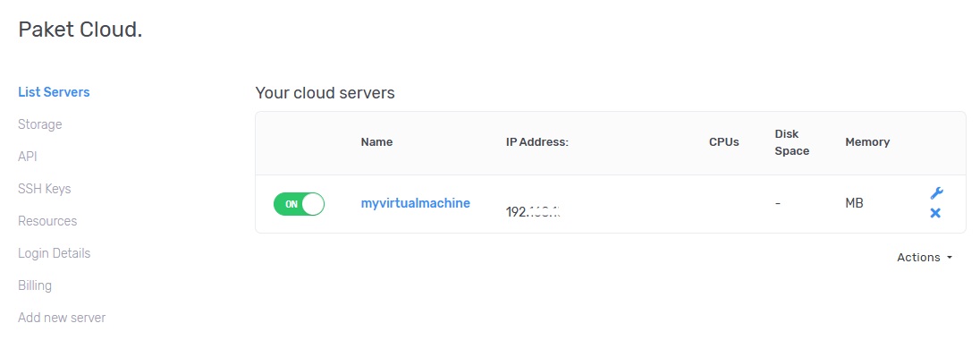The image size is (980, 349).
Task: Click the IP Address: column header
Action: pyautogui.click(x=537, y=142)
